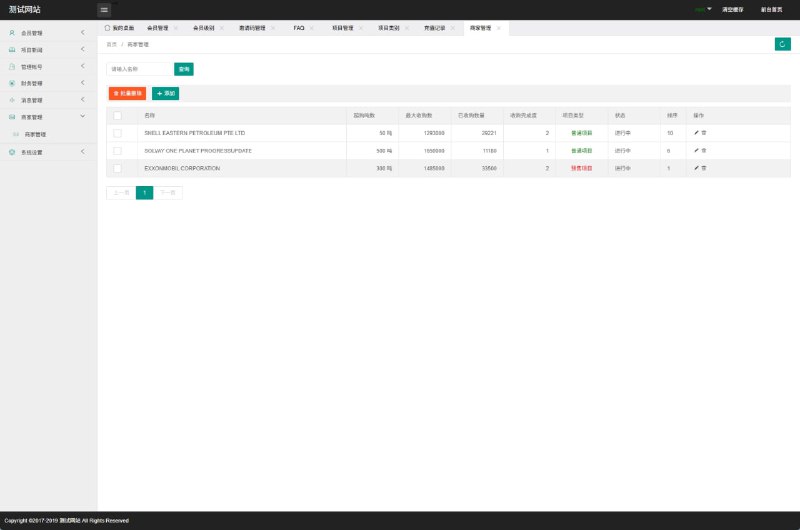The height and width of the screenshot is (530, 800).
Task: Delete the SHELL EASTERN PETROLEUM row trash icon
Action: click(704, 133)
